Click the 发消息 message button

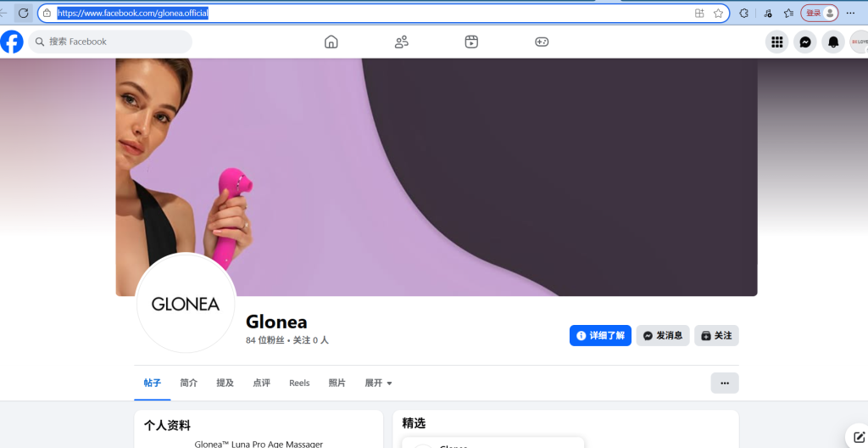(663, 335)
